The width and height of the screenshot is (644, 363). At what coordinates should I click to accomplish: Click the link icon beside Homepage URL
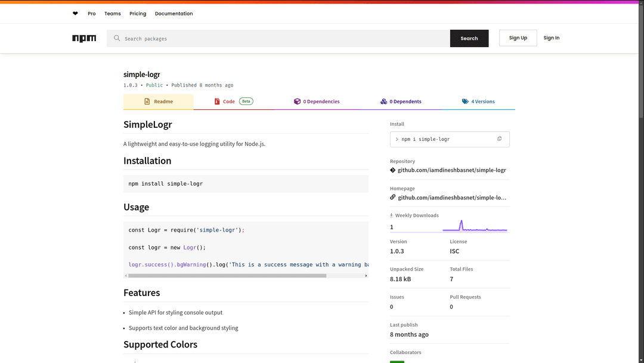tap(393, 197)
